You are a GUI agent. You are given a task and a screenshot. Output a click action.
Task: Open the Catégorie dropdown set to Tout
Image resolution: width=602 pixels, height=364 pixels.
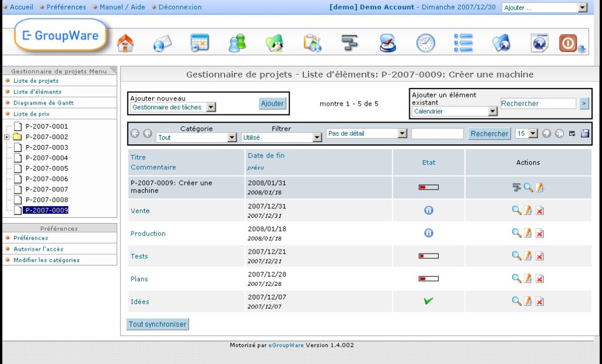pyautogui.click(x=195, y=137)
